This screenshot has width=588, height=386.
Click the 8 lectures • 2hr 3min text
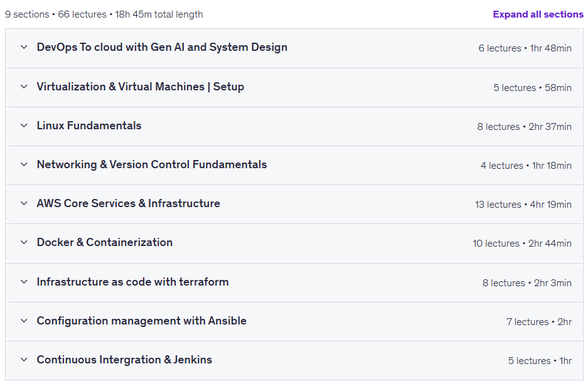click(x=527, y=283)
